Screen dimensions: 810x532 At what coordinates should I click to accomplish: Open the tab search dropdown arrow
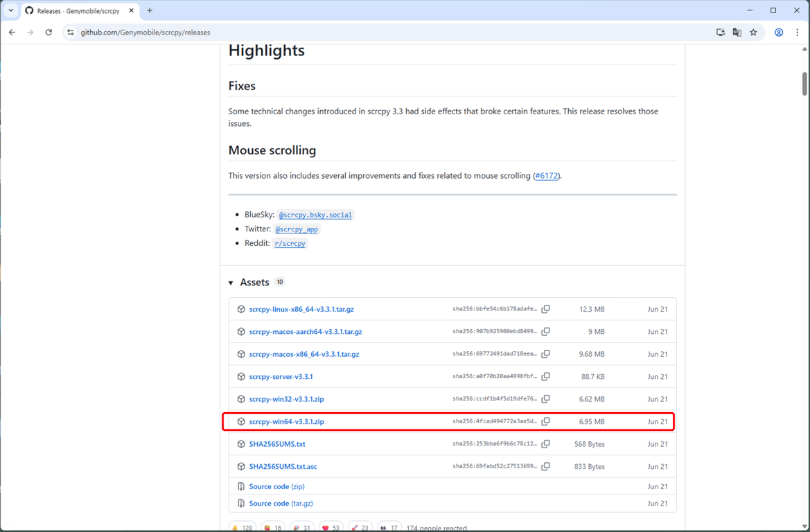[x=11, y=10]
